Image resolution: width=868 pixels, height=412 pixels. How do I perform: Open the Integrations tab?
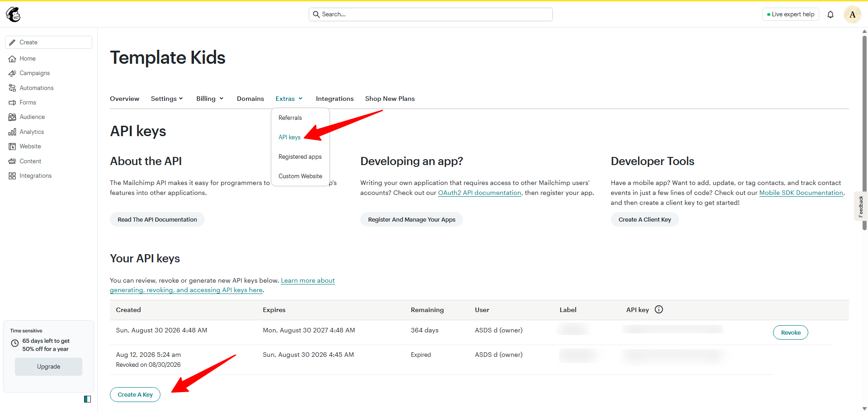[335, 99]
